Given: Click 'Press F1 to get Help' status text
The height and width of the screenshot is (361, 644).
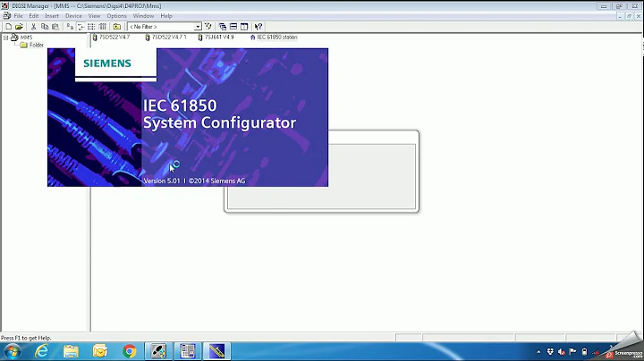Looking at the screenshot, I should point(26,338).
